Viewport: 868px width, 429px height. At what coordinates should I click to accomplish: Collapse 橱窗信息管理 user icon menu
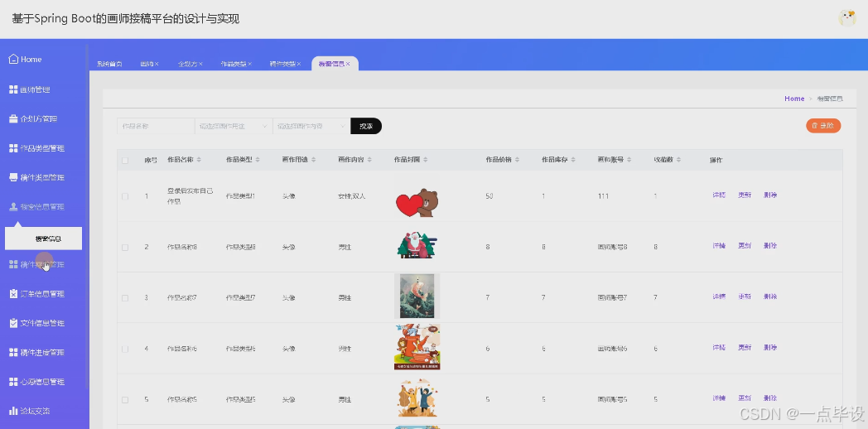[x=13, y=206]
